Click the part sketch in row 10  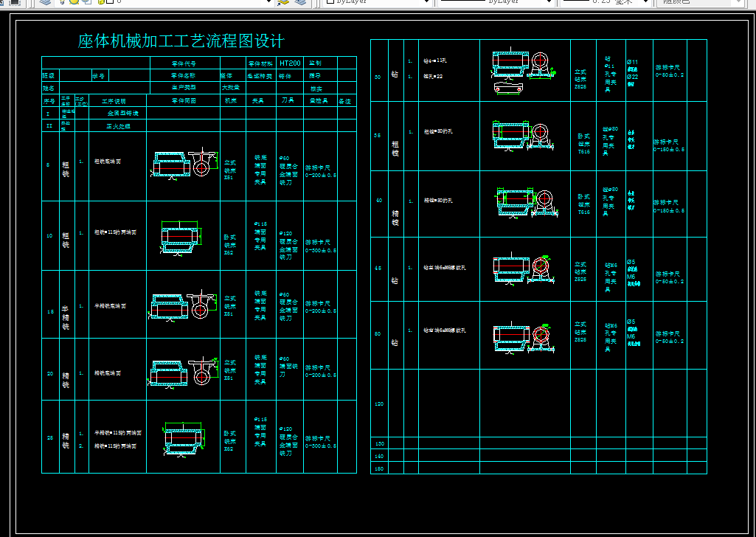pos(180,238)
